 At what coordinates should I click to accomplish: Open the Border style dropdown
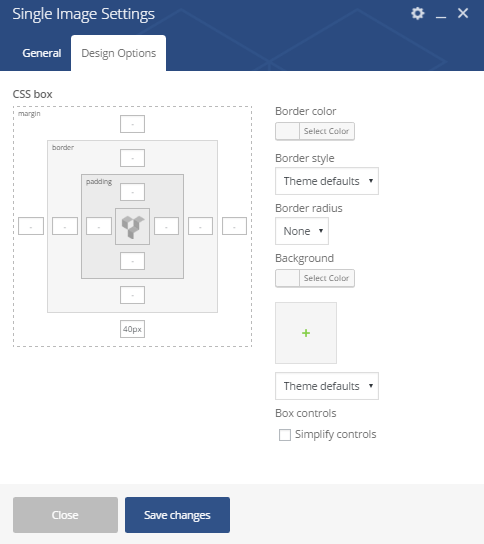(x=327, y=181)
